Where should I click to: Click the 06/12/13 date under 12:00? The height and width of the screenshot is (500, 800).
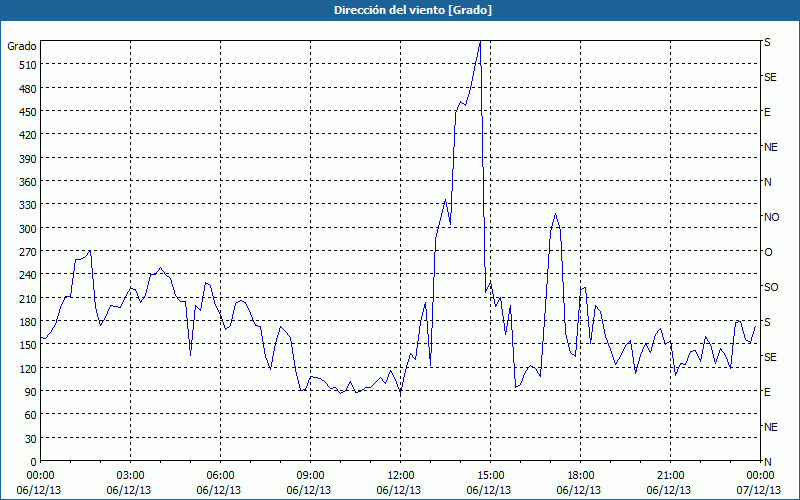399,490
